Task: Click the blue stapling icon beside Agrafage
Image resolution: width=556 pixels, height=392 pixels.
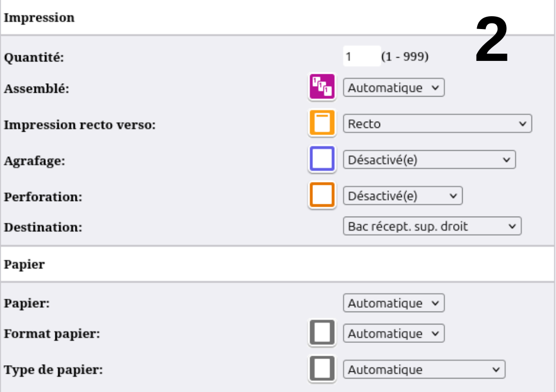Action: [x=321, y=160]
